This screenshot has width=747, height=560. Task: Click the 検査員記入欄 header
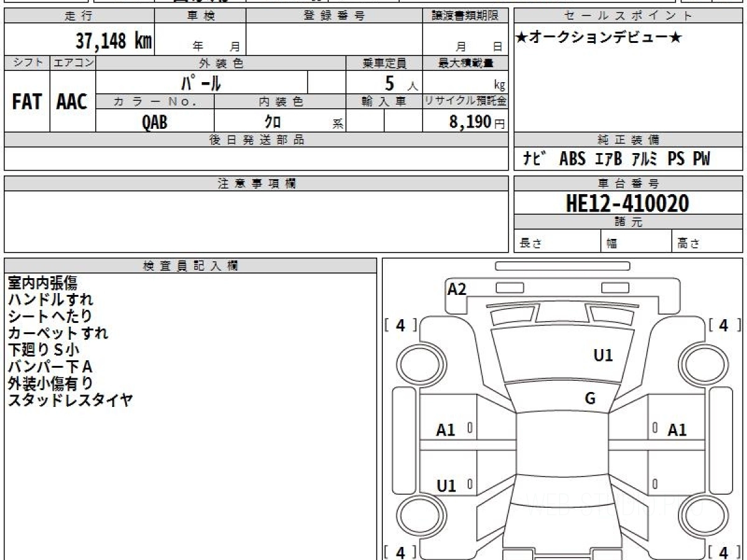point(190,265)
